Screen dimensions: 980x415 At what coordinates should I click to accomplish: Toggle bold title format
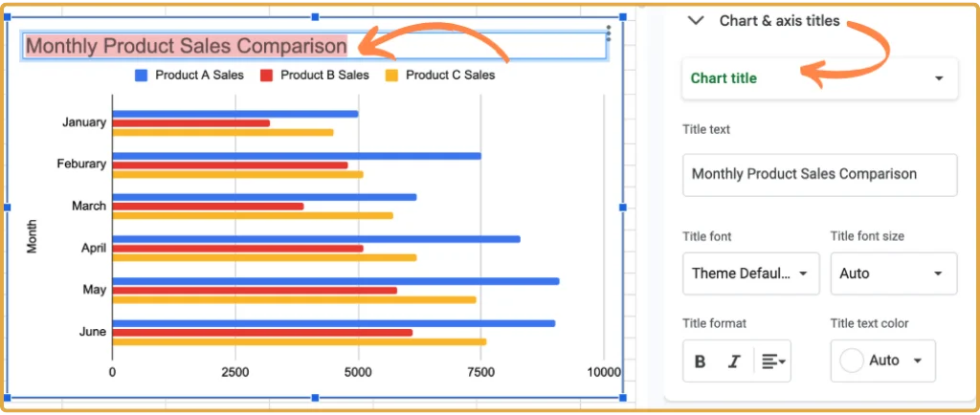(x=700, y=360)
